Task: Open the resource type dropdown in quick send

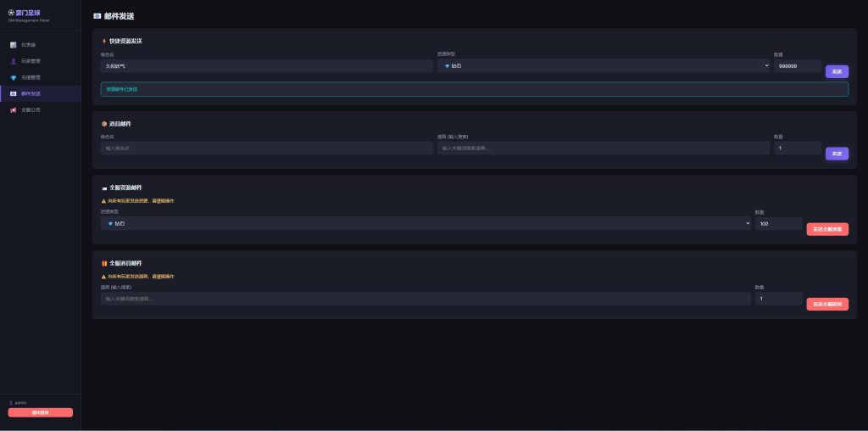Action: point(603,65)
